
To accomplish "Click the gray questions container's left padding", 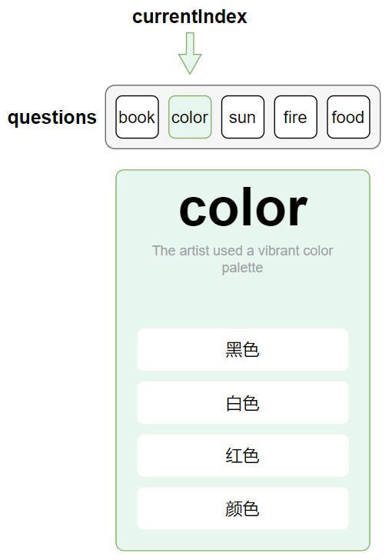I will [x=111, y=117].
